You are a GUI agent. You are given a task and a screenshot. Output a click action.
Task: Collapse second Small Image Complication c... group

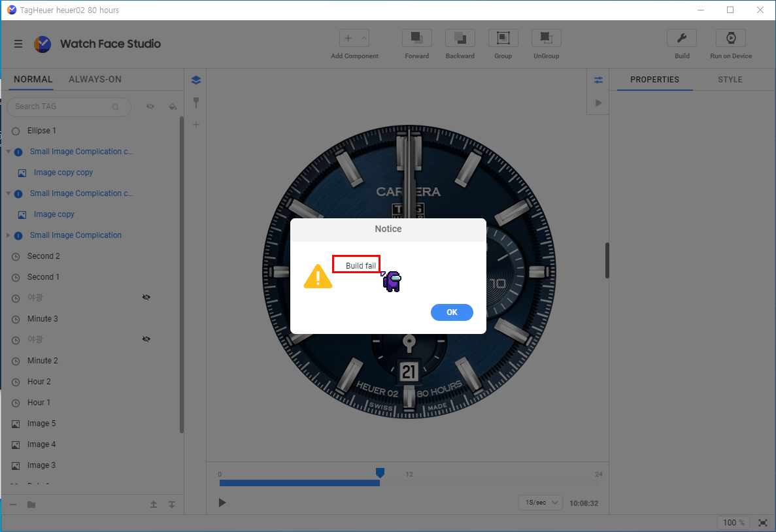(8, 193)
